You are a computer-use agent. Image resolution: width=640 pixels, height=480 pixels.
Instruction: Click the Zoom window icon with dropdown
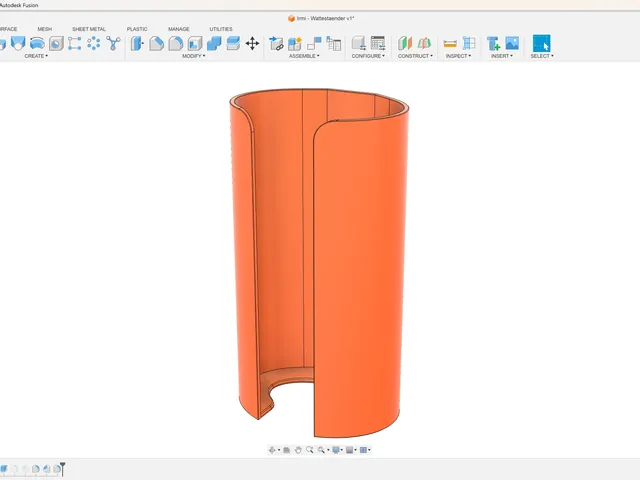coord(323,450)
